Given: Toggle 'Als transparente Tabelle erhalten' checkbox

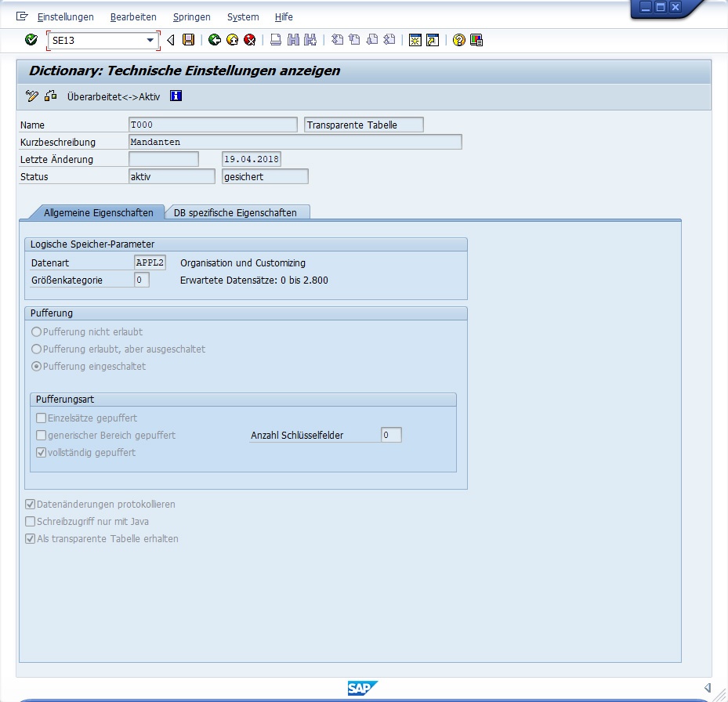Looking at the screenshot, I should point(31,538).
